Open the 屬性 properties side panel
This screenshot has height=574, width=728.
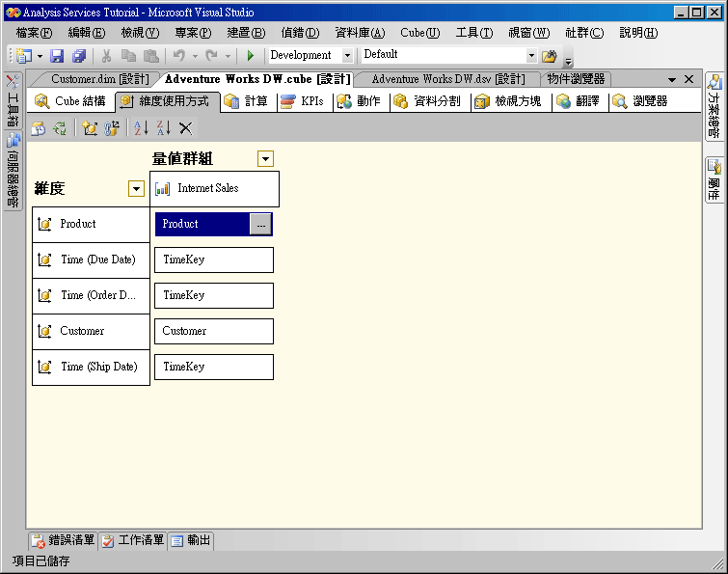715,179
